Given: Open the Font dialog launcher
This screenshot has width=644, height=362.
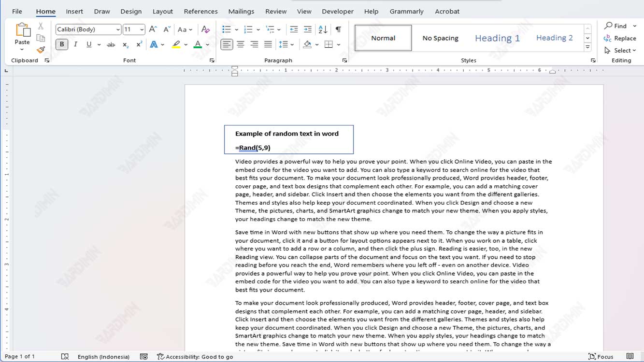Looking at the screenshot, I should (212, 60).
